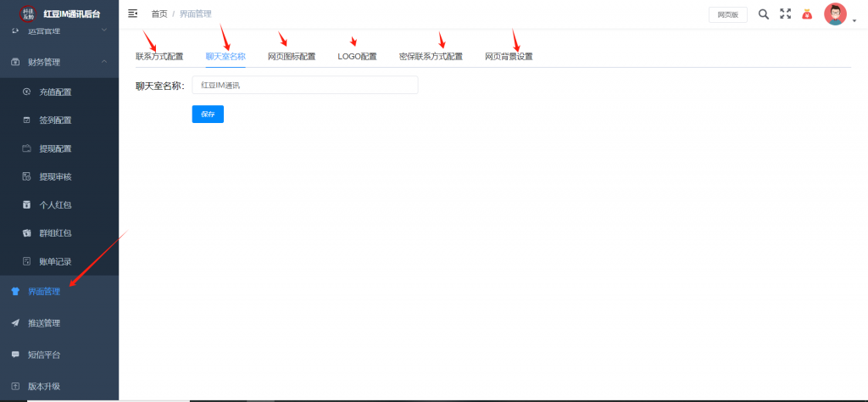Open 签到配置 in the sidebar
This screenshot has height=402, width=868.
[x=55, y=120]
